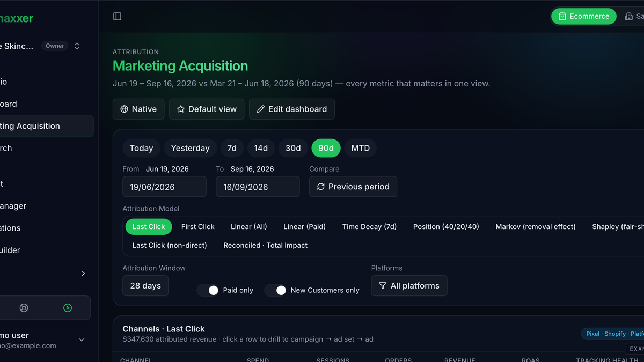Screen dimensions: 644x362
Task: Expand the sidebar right chevron
Action: [x=83, y=274]
